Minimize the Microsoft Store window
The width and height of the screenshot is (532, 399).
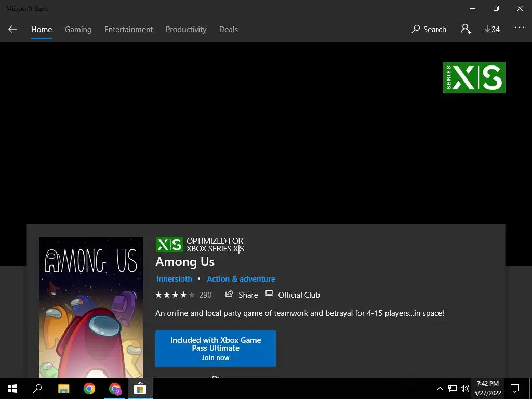click(472, 8)
